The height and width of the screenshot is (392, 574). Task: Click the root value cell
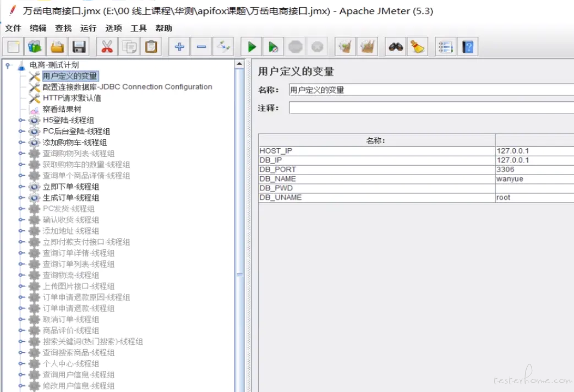coord(534,198)
